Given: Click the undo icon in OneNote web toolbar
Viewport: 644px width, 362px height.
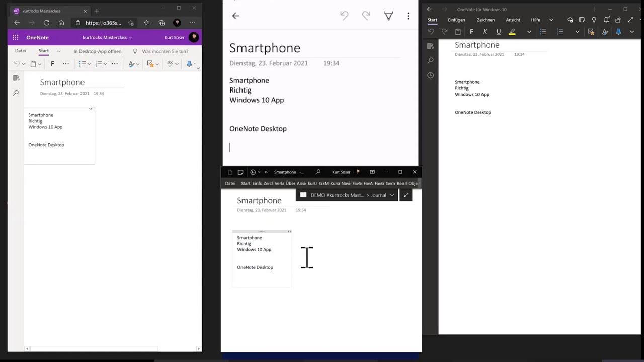Looking at the screenshot, I should pos(17,64).
